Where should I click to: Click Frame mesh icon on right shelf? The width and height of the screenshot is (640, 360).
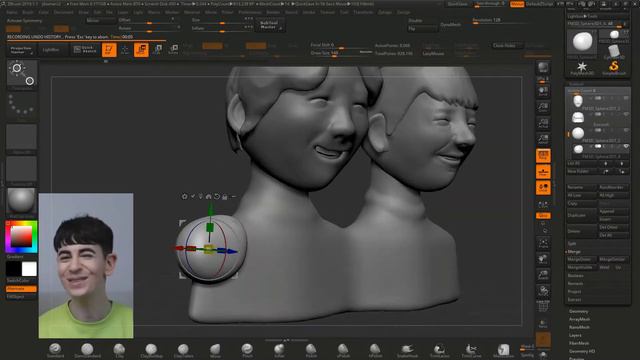tap(543, 244)
